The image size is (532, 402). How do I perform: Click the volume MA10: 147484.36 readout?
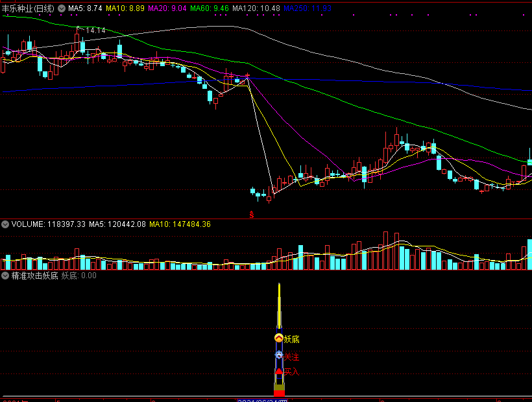coord(180,224)
